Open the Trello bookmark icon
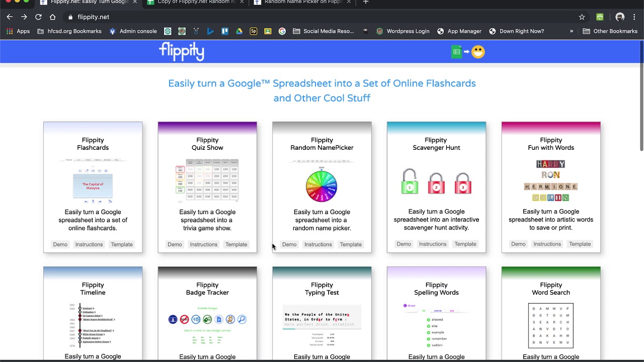 point(225,31)
